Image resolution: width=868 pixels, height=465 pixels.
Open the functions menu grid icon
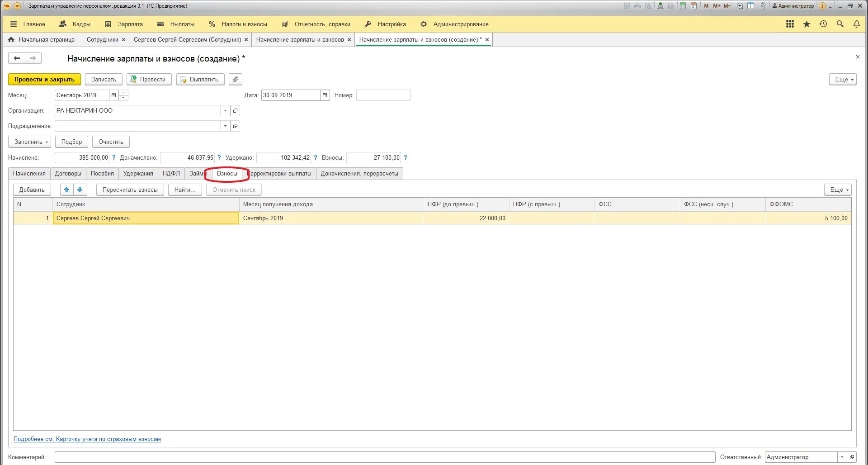(790, 24)
